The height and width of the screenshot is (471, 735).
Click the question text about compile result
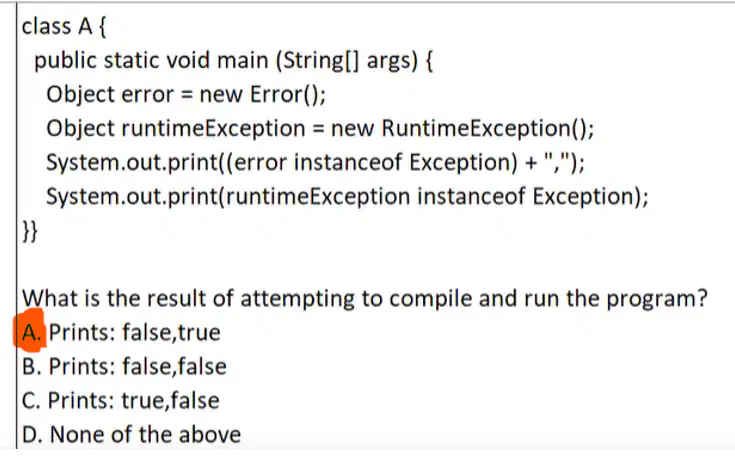click(365, 298)
